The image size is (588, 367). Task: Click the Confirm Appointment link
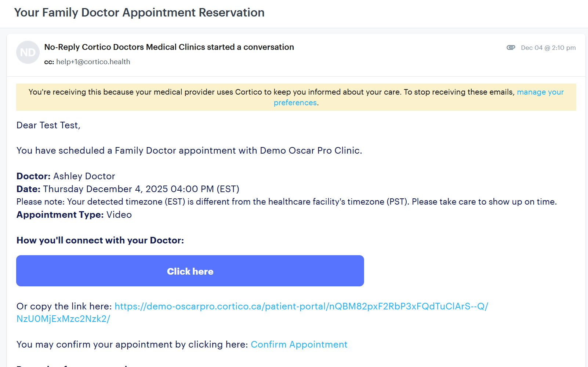click(299, 345)
